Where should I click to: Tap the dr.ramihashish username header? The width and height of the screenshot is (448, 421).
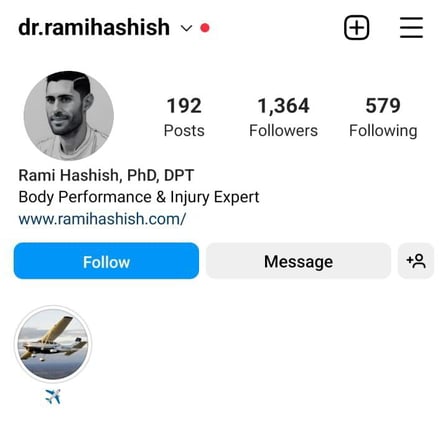(94, 27)
